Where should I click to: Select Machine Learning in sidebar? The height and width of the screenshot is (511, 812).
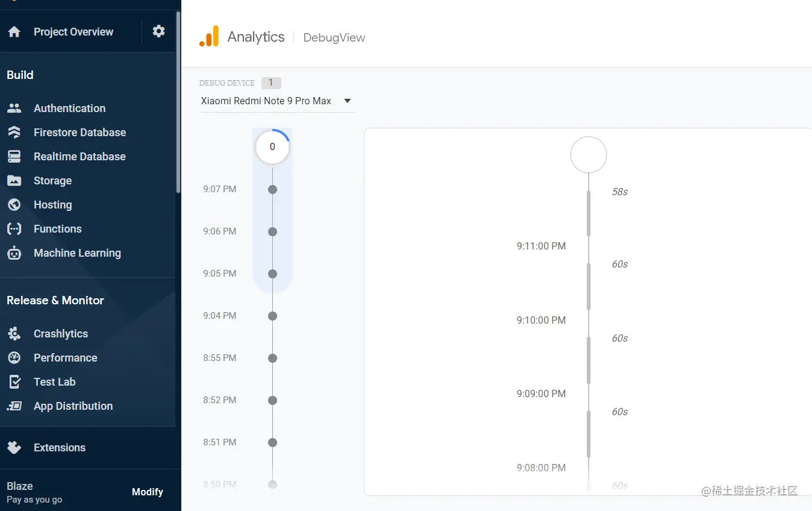[77, 253]
